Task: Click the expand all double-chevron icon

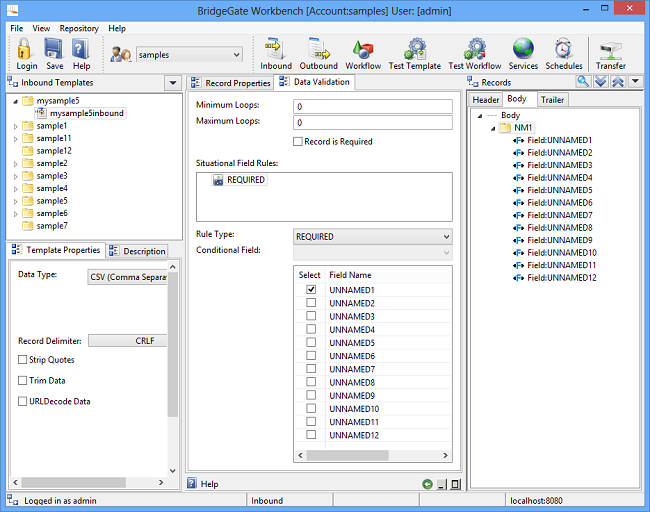Action: (x=601, y=81)
